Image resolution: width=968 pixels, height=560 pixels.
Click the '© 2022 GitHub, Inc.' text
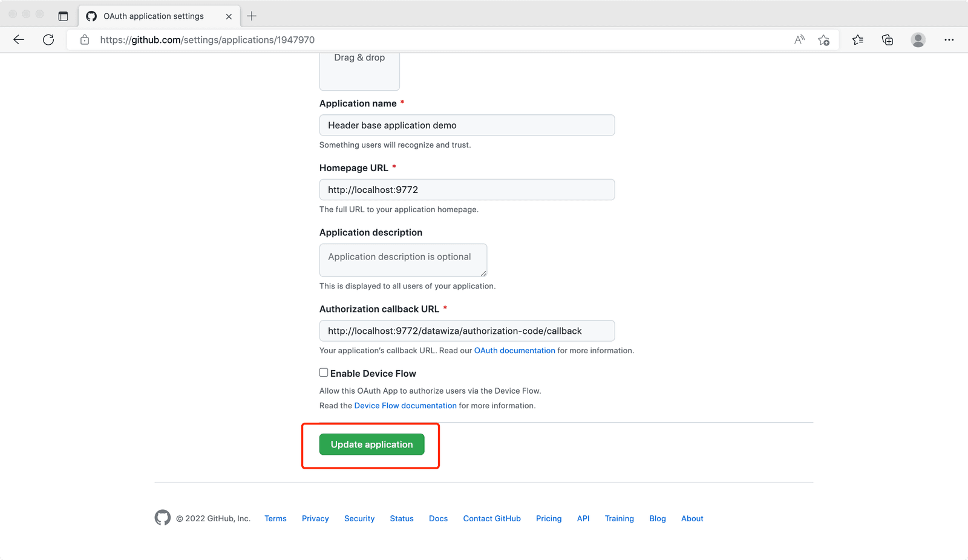tap(213, 519)
